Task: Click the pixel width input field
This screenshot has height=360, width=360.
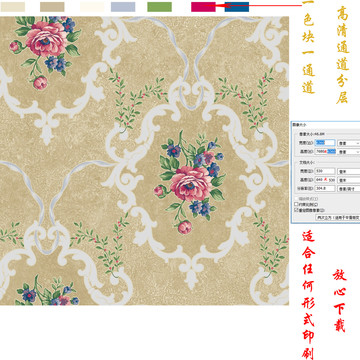Action: pyautogui.click(x=325, y=143)
